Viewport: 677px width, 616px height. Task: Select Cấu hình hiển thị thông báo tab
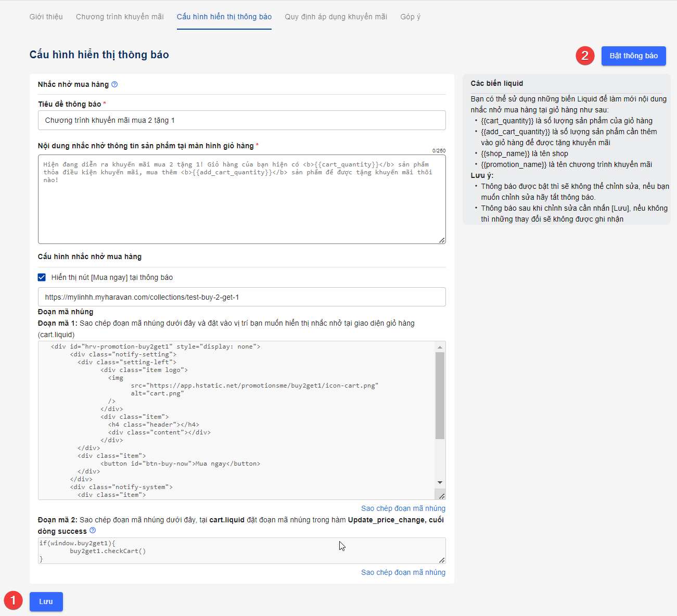click(224, 17)
